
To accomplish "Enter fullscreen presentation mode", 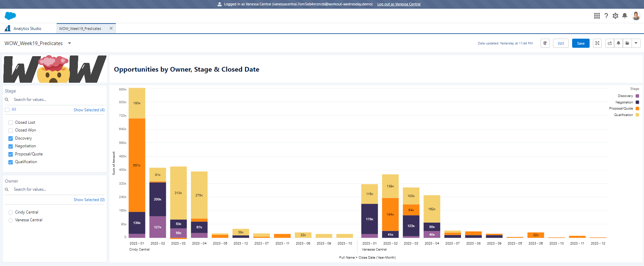I will (597, 43).
